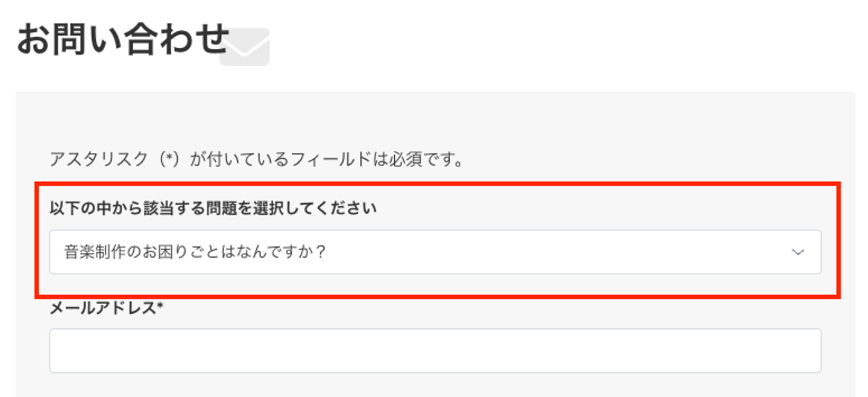
Task: Focus the メールアドレス input field
Action: (434, 351)
